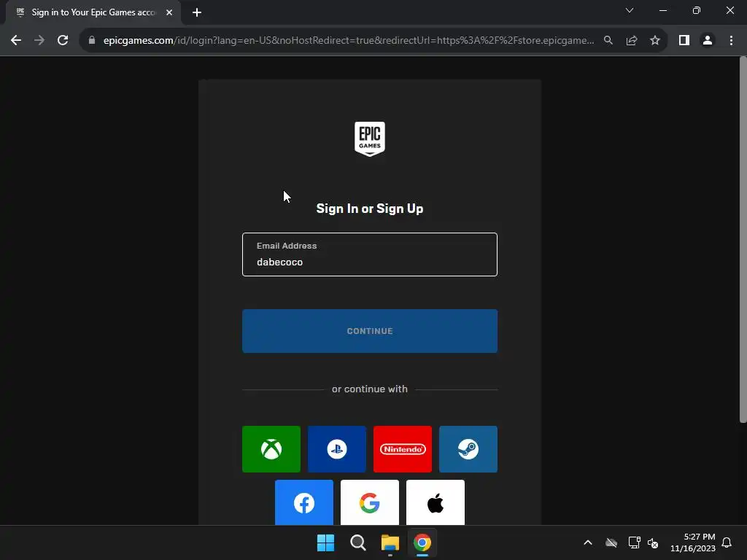
Task: Click the 'or continue with' text
Action: point(370,389)
